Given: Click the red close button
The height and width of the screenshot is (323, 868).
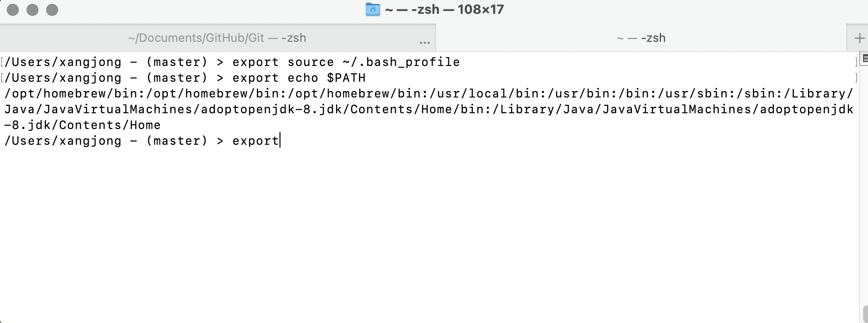Looking at the screenshot, I should point(13,9).
